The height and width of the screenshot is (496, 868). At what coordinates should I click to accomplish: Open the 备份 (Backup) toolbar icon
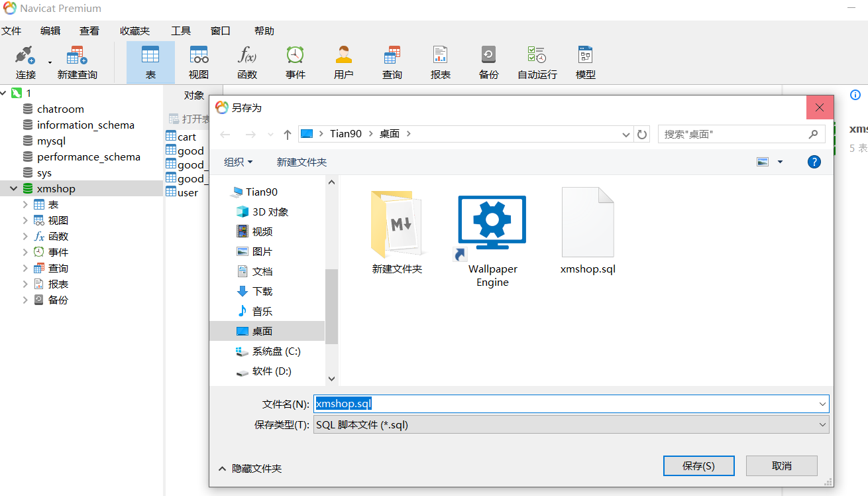[488, 61]
